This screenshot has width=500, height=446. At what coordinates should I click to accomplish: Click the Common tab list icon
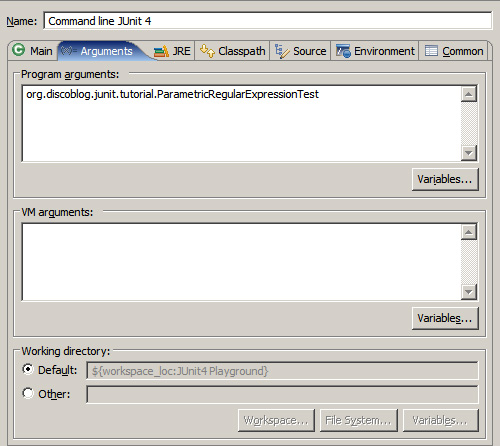[431, 51]
